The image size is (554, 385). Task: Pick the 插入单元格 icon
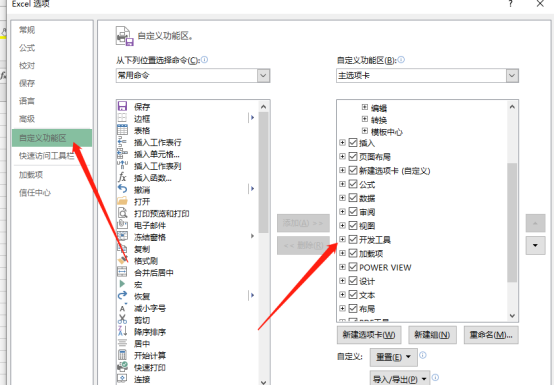point(122,154)
